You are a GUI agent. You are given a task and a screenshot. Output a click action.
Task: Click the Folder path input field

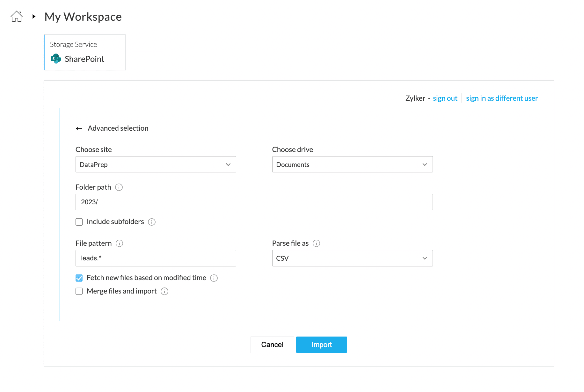254,202
